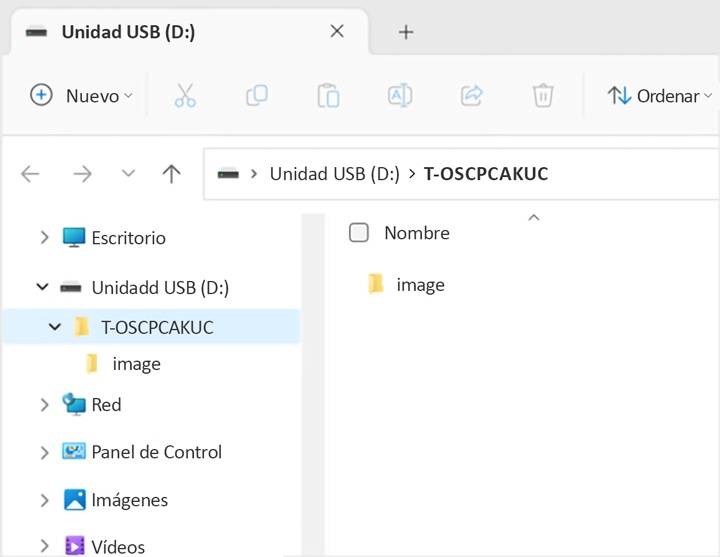
Task: Click the Paste clipboard icon
Action: 328,96
